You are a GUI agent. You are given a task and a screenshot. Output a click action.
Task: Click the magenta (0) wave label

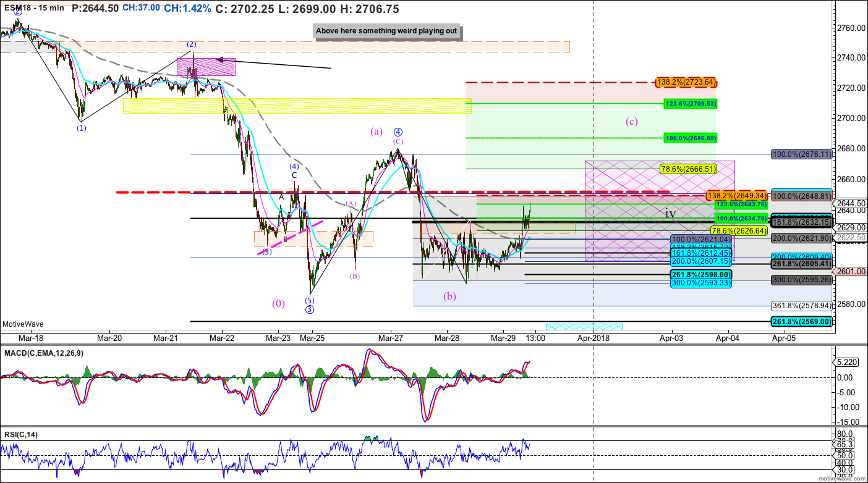tap(279, 303)
